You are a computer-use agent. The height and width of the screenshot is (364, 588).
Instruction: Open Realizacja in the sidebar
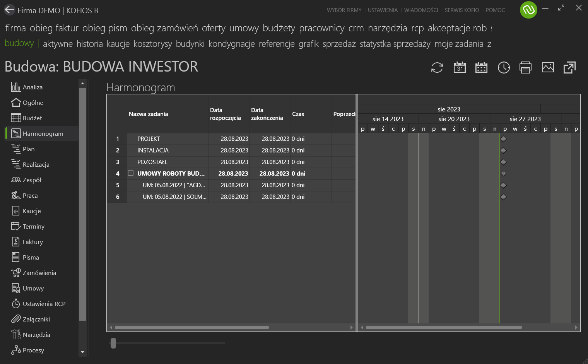click(x=41, y=164)
